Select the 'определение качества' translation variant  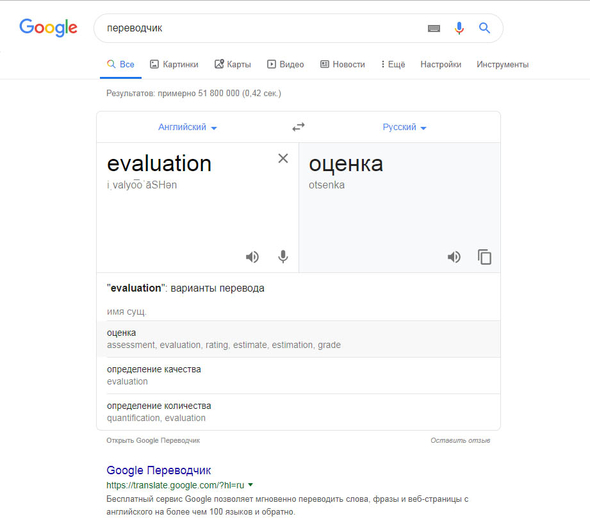pyautogui.click(x=298, y=375)
